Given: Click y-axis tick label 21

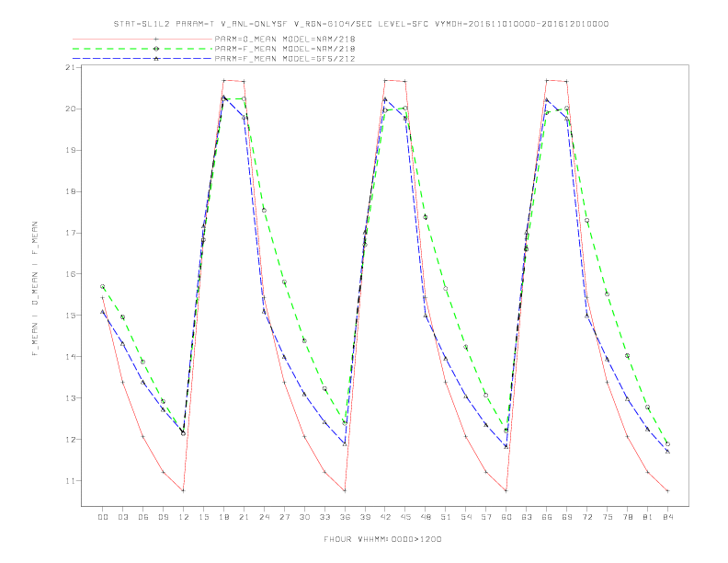Looking at the screenshot, I should click(x=71, y=67).
